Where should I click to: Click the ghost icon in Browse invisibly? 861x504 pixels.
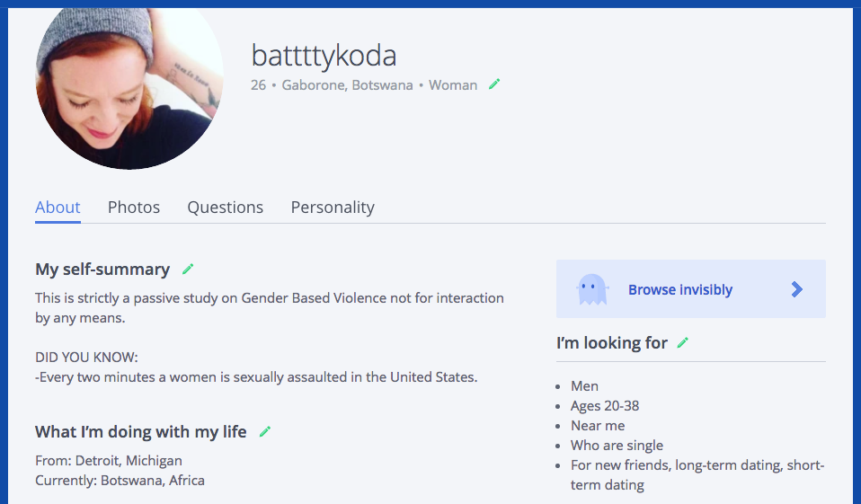click(592, 289)
